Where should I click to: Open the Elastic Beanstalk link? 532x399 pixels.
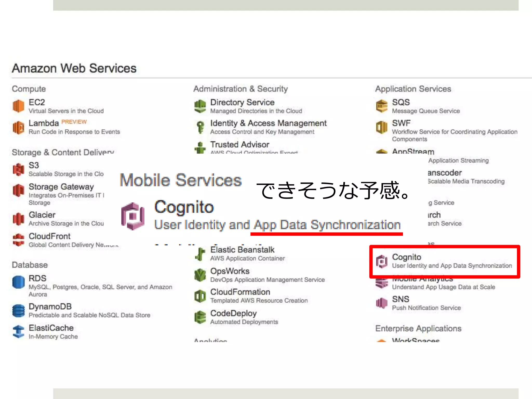(x=242, y=250)
